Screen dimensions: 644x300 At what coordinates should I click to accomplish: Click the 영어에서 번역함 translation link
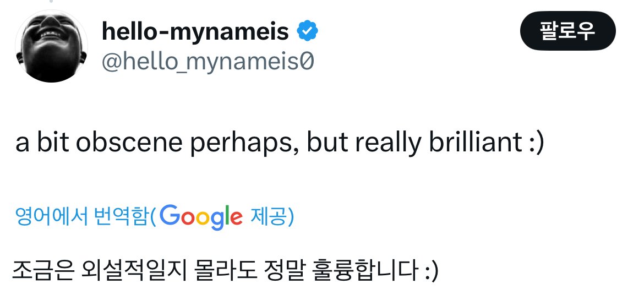83,217
